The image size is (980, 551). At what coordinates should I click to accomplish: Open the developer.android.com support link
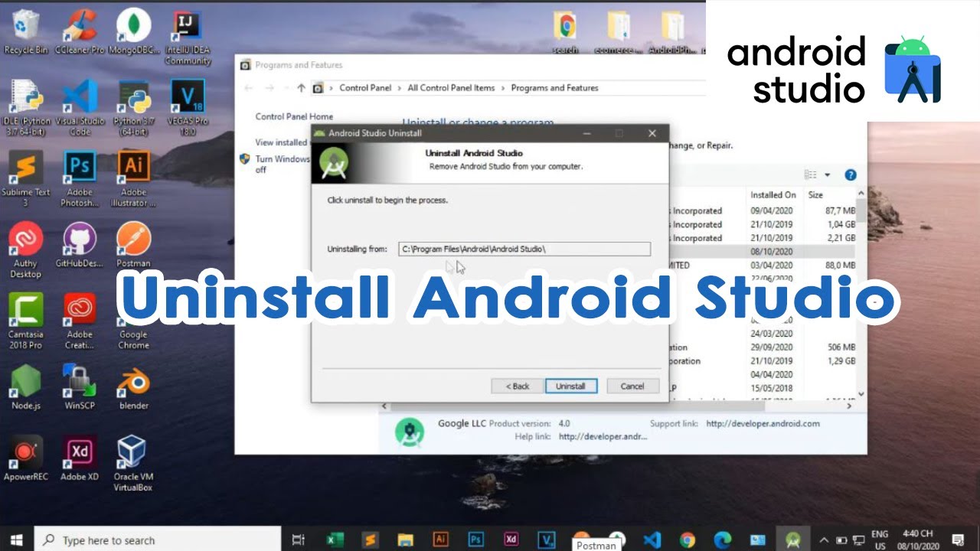[x=763, y=423]
